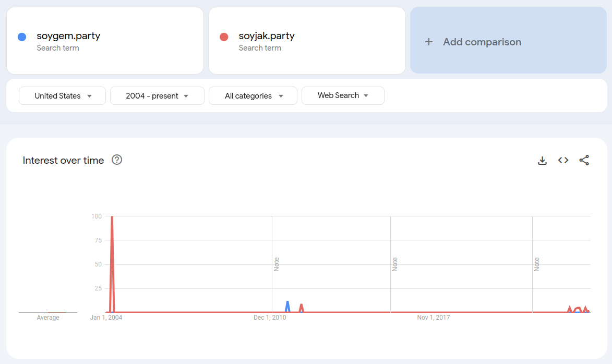Edit the soygem.party search term
Image resolution: width=612 pixels, height=364 pixels.
(68, 36)
